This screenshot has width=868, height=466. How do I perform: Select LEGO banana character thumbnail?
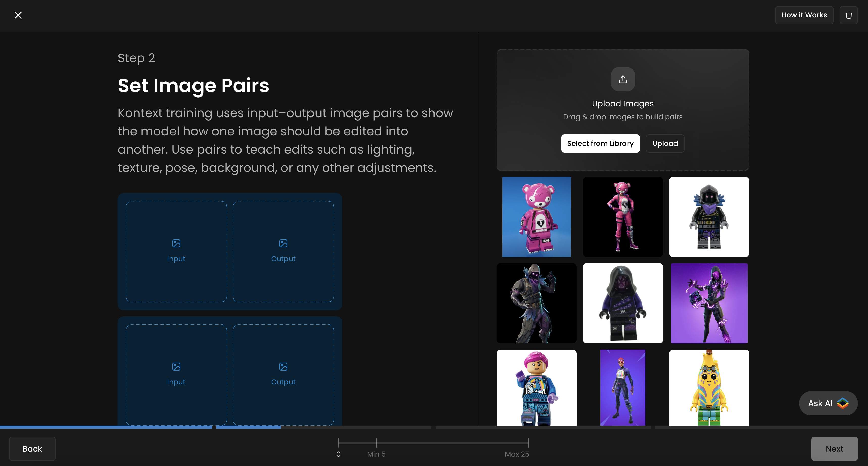(709, 388)
